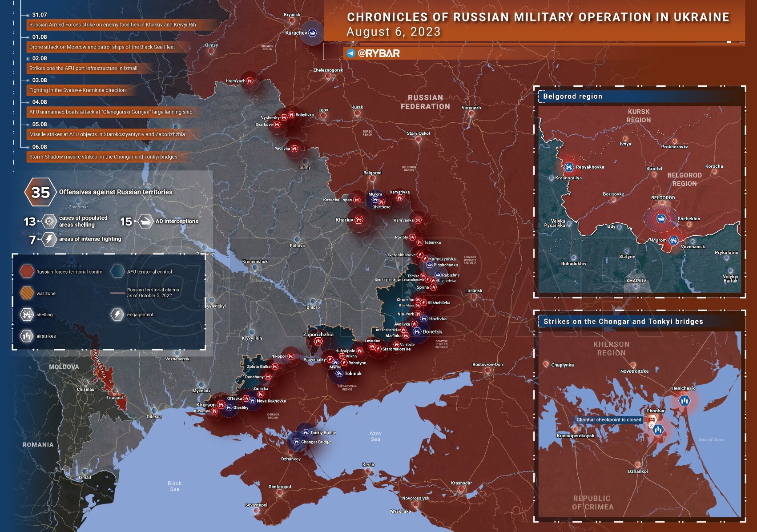
Task: Click the Belgorod region inset title
Action: [x=572, y=96]
